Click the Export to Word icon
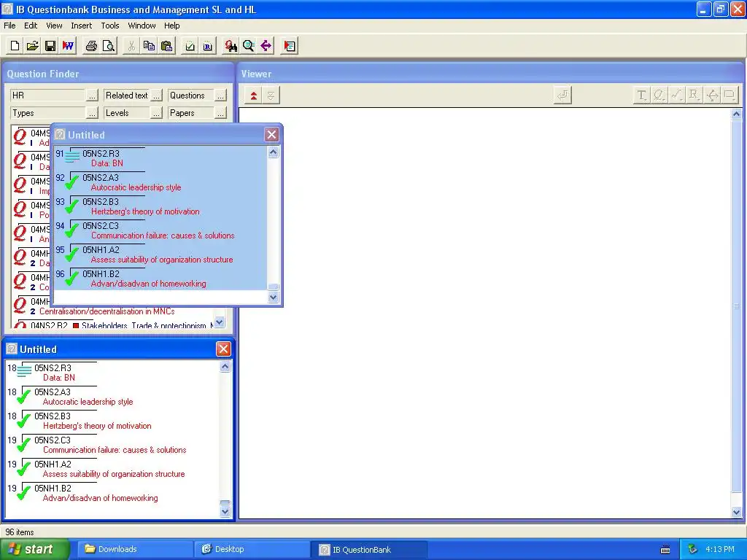This screenshot has width=747, height=560. point(68,46)
